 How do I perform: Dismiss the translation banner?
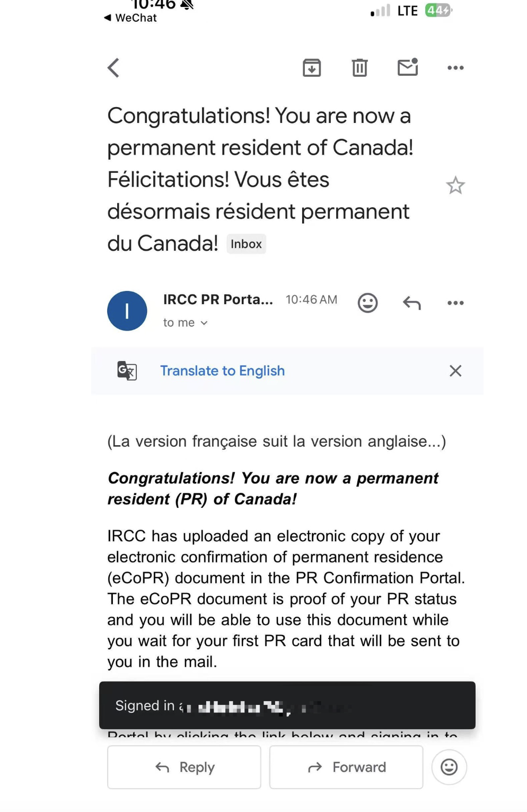point(455,371)
